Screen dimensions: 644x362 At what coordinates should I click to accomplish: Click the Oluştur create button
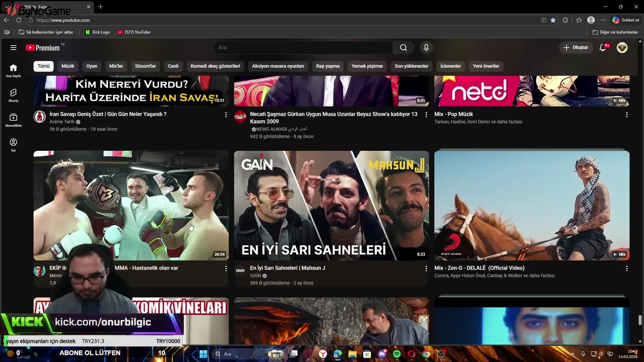pos(576,48)
